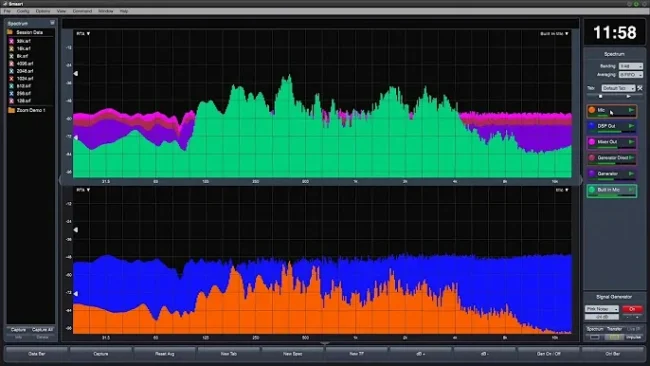Click Reset Avg in the bottom bar

pos(165,354)
